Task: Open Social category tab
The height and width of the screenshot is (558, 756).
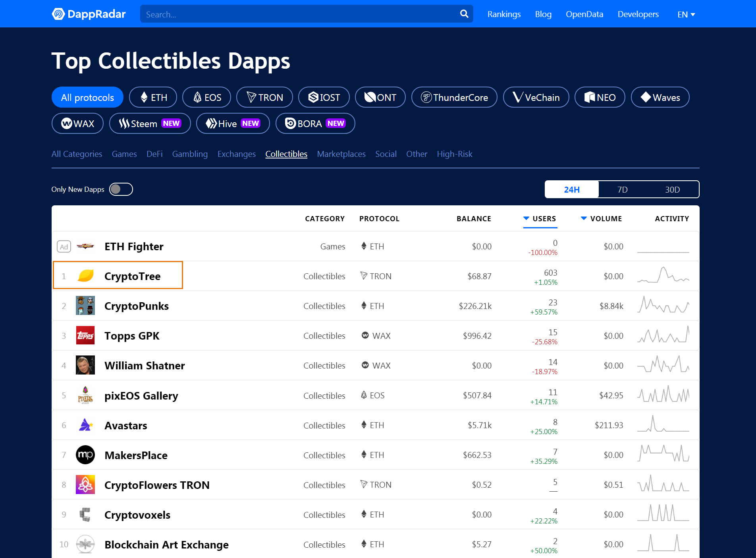Action: click(x=386, y=154)
